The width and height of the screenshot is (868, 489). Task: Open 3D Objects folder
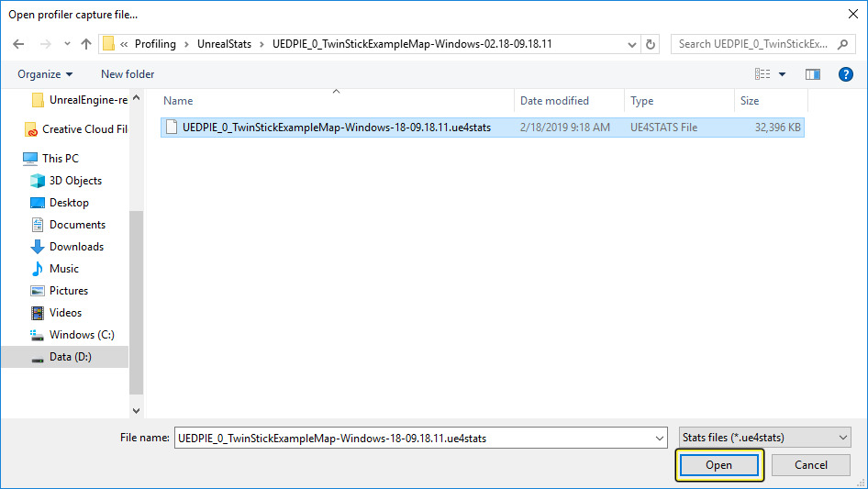[66, 181]
